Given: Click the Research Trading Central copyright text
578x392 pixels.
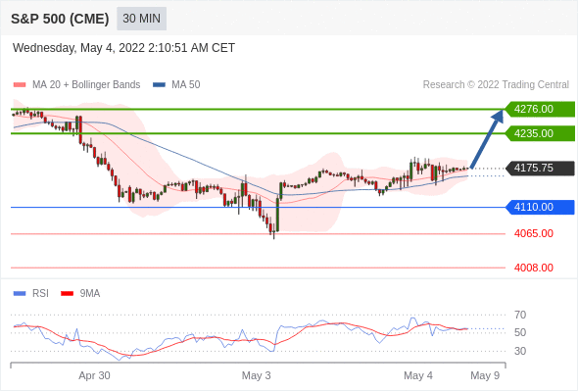Looking at the screenshot, I should click(x=496, y=85).
